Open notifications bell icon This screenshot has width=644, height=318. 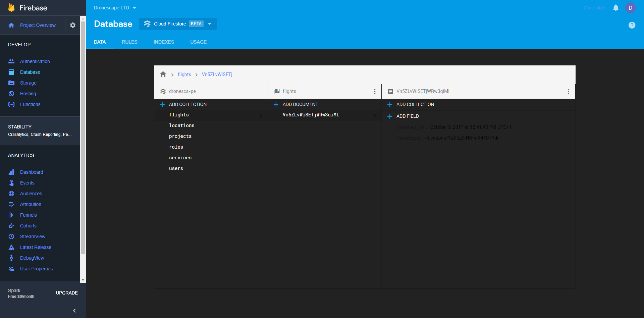[x=616, y=8]
